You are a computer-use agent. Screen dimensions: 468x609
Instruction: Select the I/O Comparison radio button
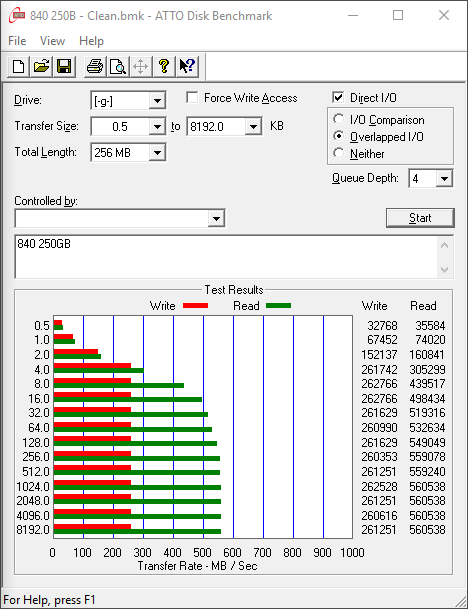[x=339, y=119]
